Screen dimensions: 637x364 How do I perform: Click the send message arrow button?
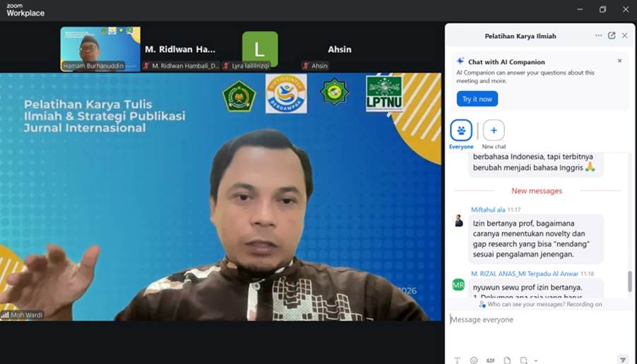click(x=622, y=360)
